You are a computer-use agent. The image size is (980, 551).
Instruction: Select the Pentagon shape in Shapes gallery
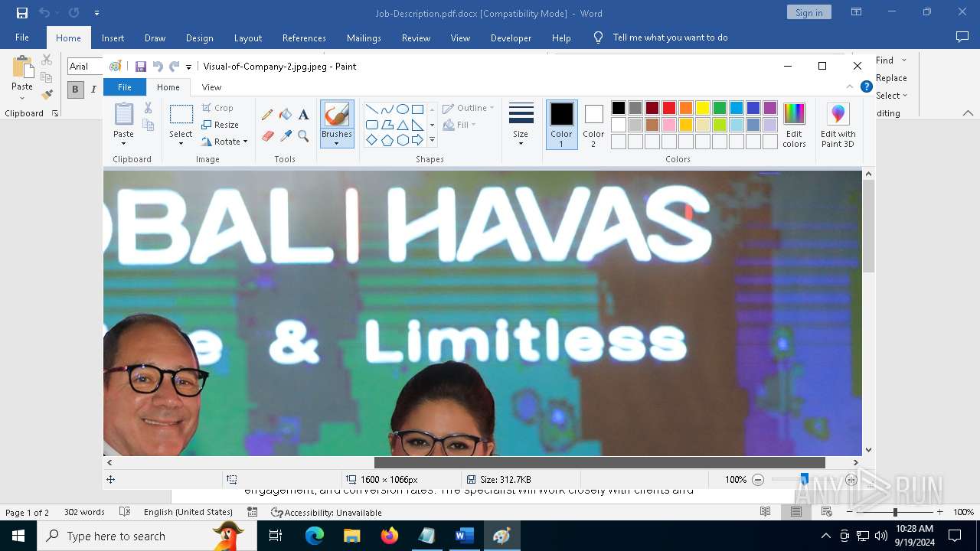387,140
